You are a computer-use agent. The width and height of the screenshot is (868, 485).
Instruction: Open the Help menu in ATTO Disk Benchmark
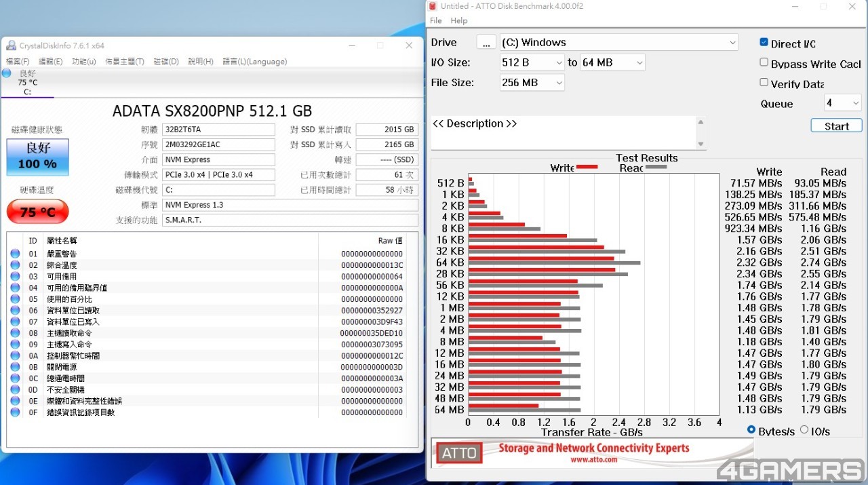pos(459,21)
